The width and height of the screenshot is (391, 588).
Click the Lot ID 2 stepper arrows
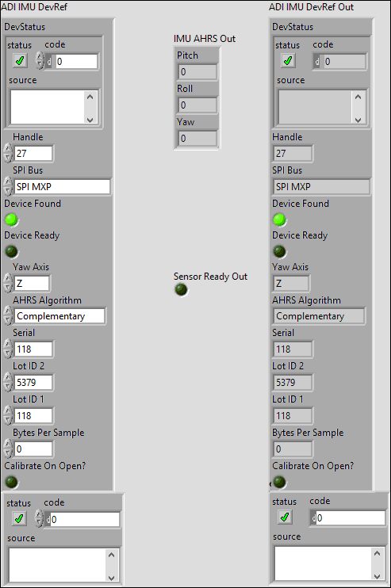tap(8, 383)
